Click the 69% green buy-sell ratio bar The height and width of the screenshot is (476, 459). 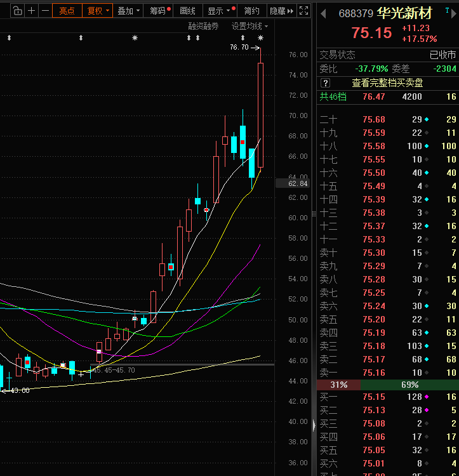[410, 385]
